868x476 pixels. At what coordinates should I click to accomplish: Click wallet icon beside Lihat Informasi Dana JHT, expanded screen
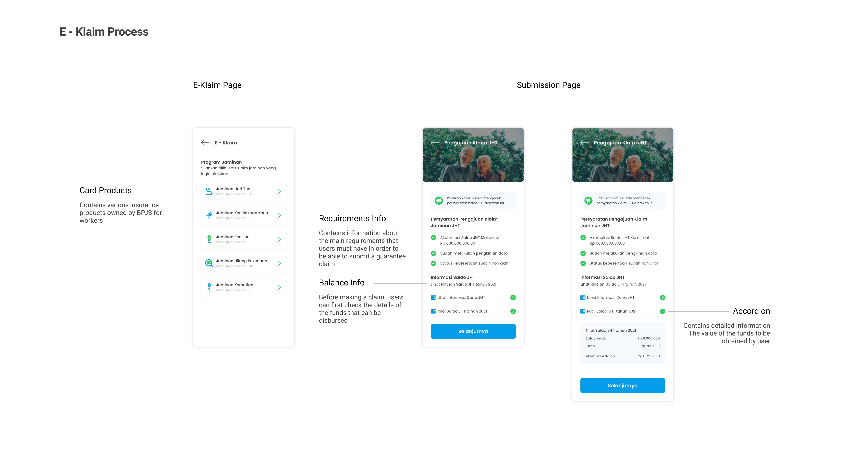pyautogui.click(x=583, y=297)
